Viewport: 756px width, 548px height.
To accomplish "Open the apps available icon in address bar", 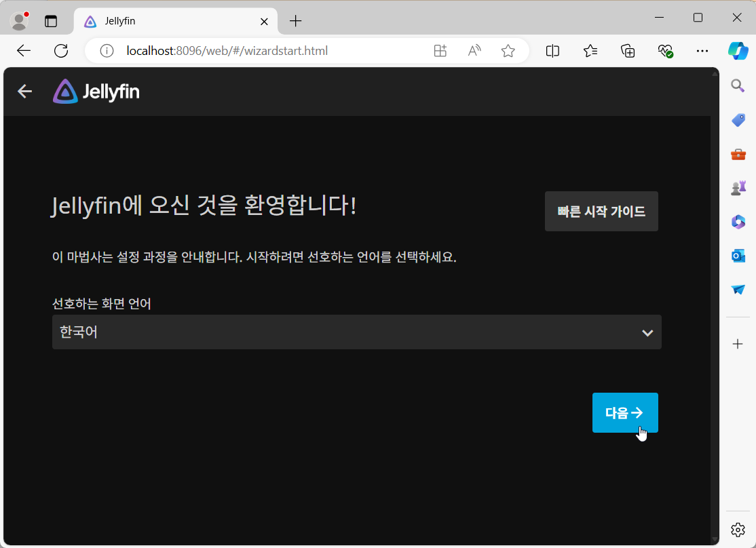I will click(x=440, y=51).
